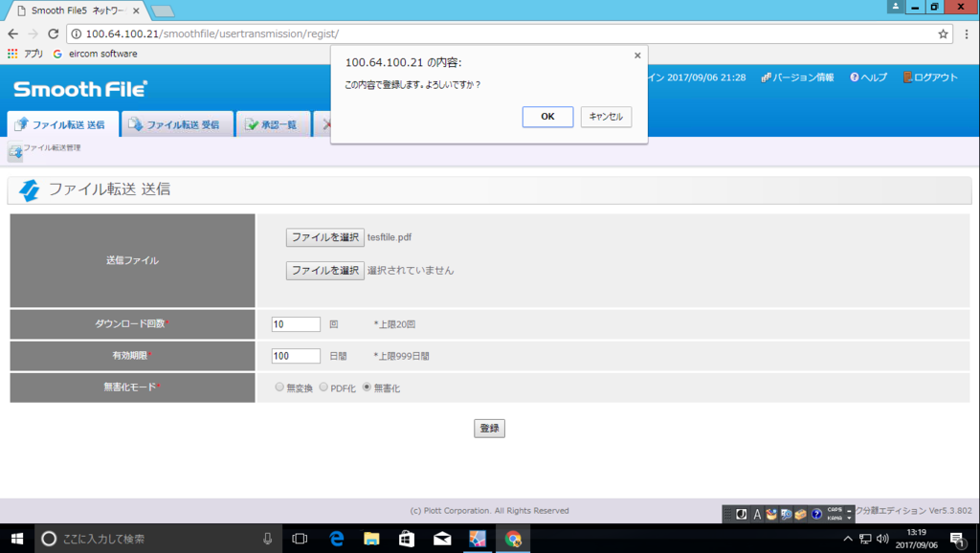Screen dimensions: 980x553
Task: Select the 無害化 radio button
Action: [x=367, y=387]
